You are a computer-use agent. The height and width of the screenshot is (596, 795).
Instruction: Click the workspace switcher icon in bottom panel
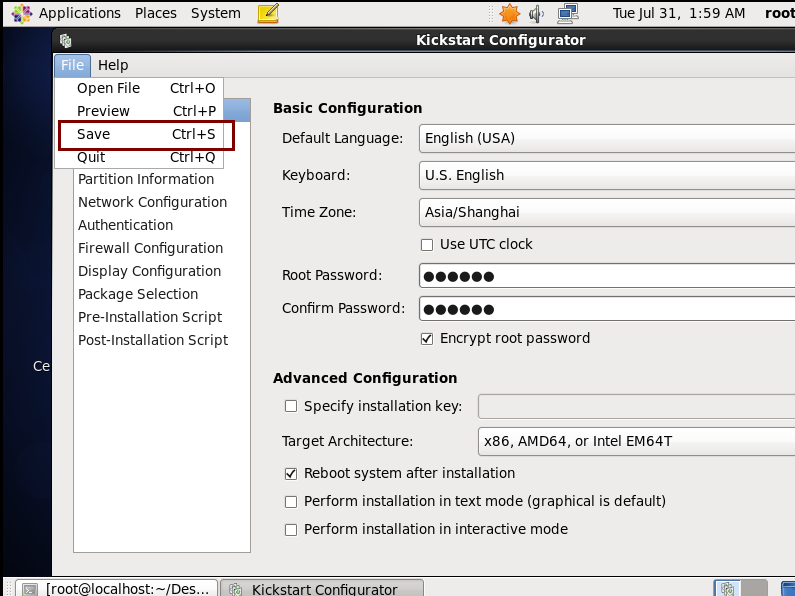click(x=728, y=589)
